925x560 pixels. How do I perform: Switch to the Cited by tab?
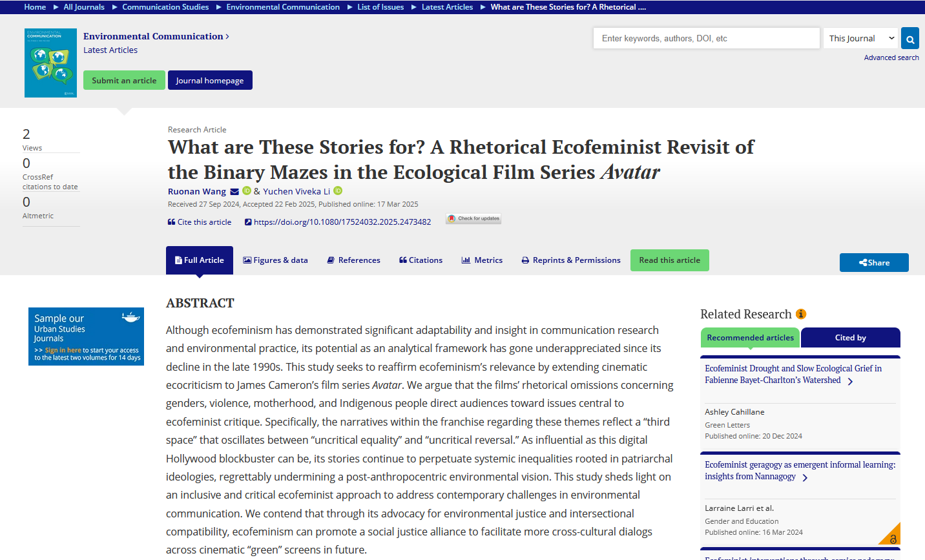click(x=850, y=338)
